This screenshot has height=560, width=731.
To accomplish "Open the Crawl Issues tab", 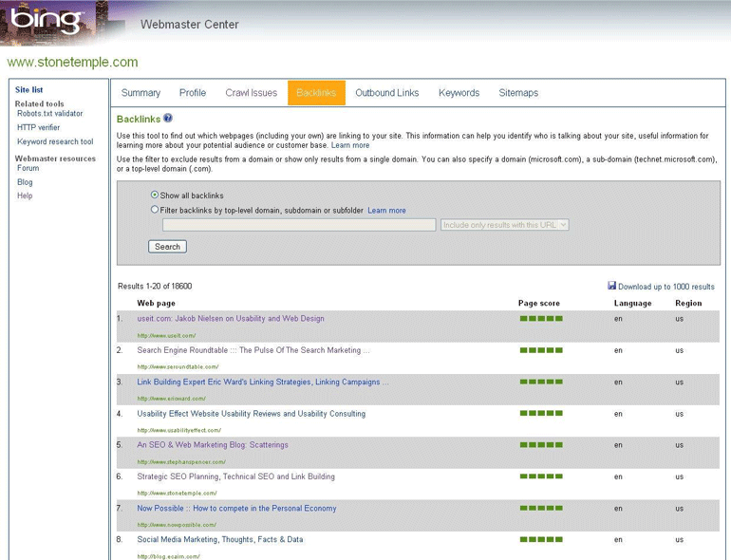I will 252,93.
